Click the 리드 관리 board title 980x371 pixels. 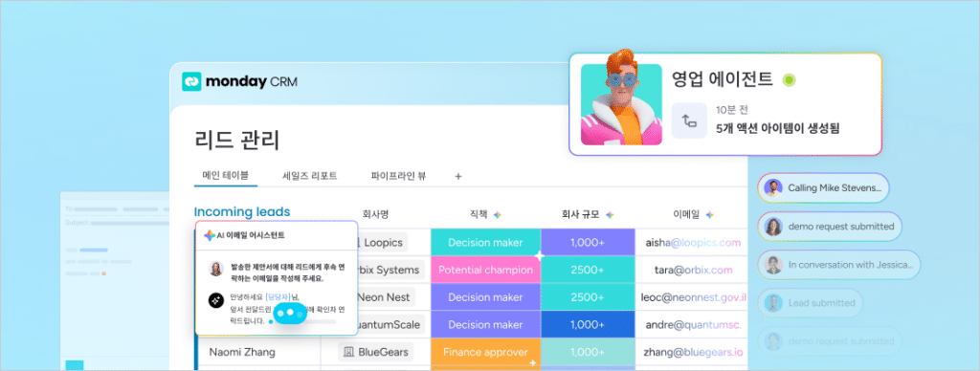pyautogui.click(x=237, y=140)
